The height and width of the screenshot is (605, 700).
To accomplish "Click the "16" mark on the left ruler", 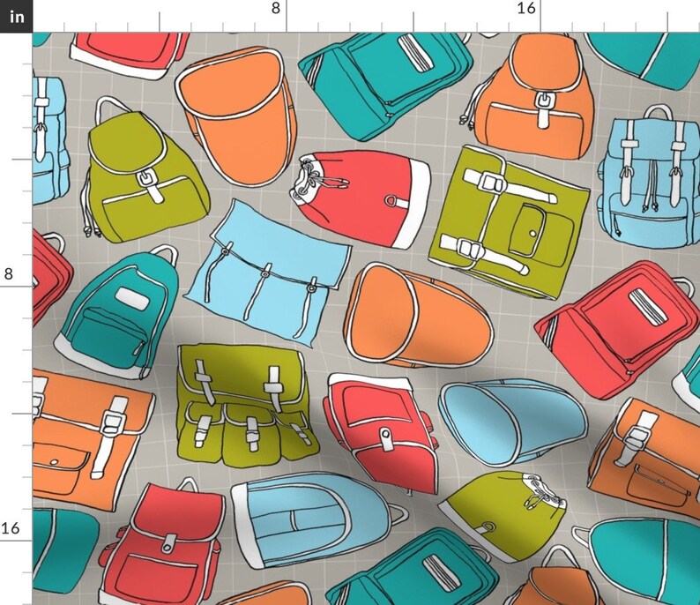I will click(x=11, y=528).
